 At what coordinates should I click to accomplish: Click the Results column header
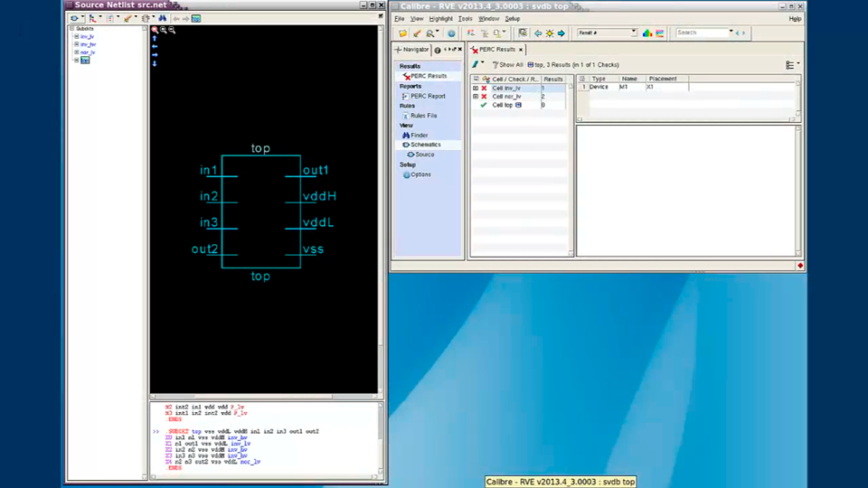[x=553, y=80]
